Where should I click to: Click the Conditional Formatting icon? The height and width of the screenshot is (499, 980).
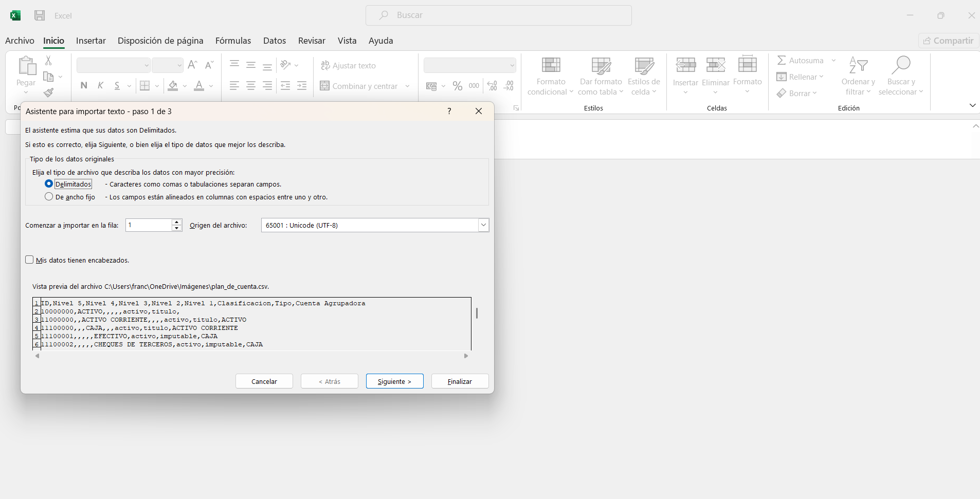551,66
